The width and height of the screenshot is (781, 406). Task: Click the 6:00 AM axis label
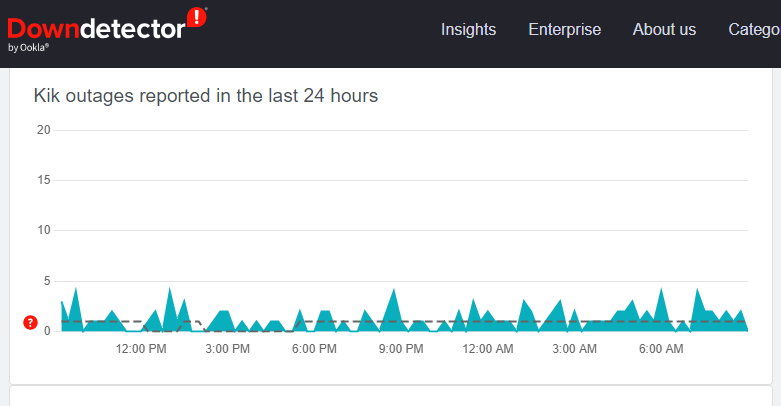point(661,349)
